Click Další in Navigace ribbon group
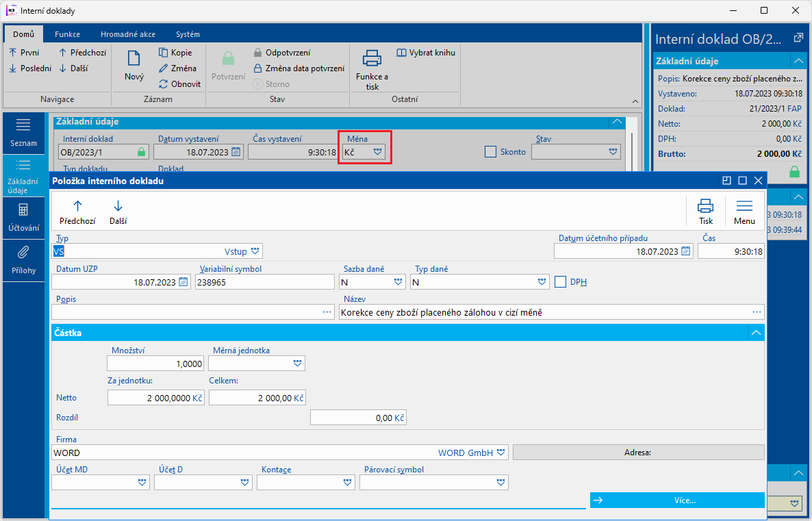 tap(73, 68)
